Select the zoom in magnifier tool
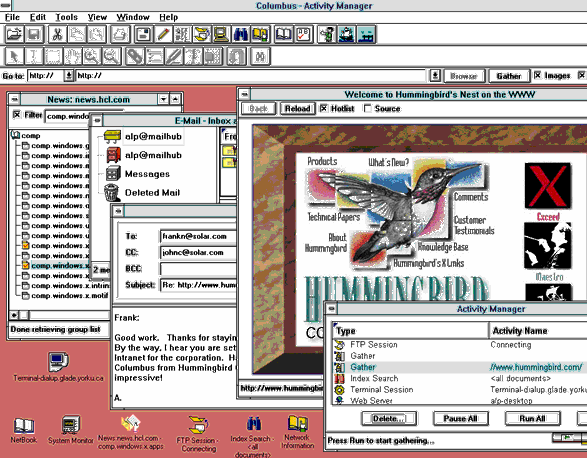This screenshot has width=587, height=458. [92, 57]
